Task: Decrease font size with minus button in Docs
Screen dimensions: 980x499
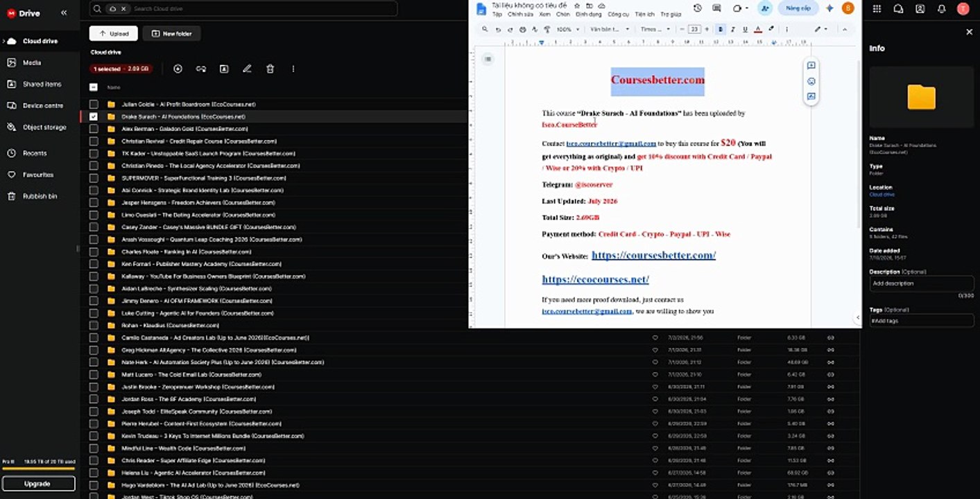Action: (682, 29)
